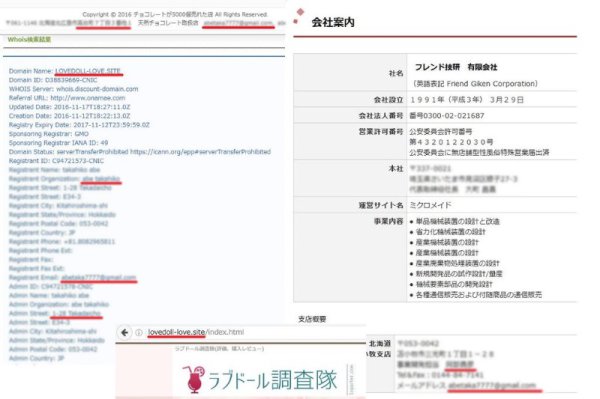
Task: Select the Admin Country: JP line
Action: click(x=36, y=358)
